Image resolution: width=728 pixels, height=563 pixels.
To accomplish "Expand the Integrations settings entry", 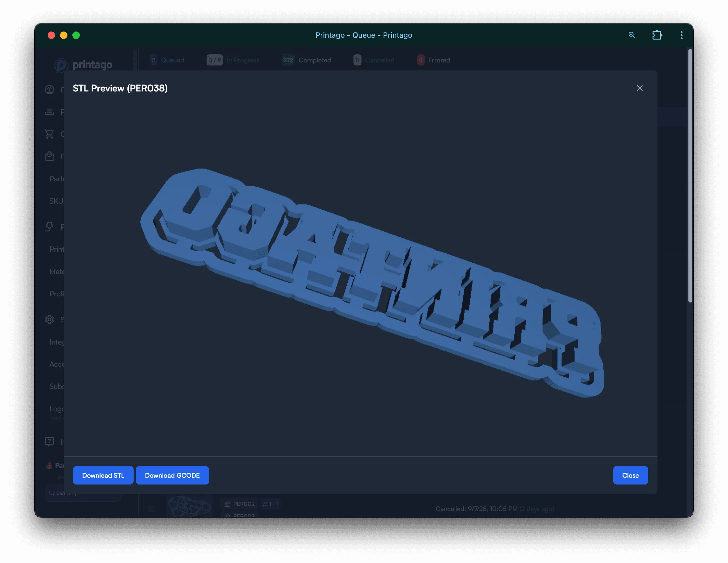I will click(57, 342).
